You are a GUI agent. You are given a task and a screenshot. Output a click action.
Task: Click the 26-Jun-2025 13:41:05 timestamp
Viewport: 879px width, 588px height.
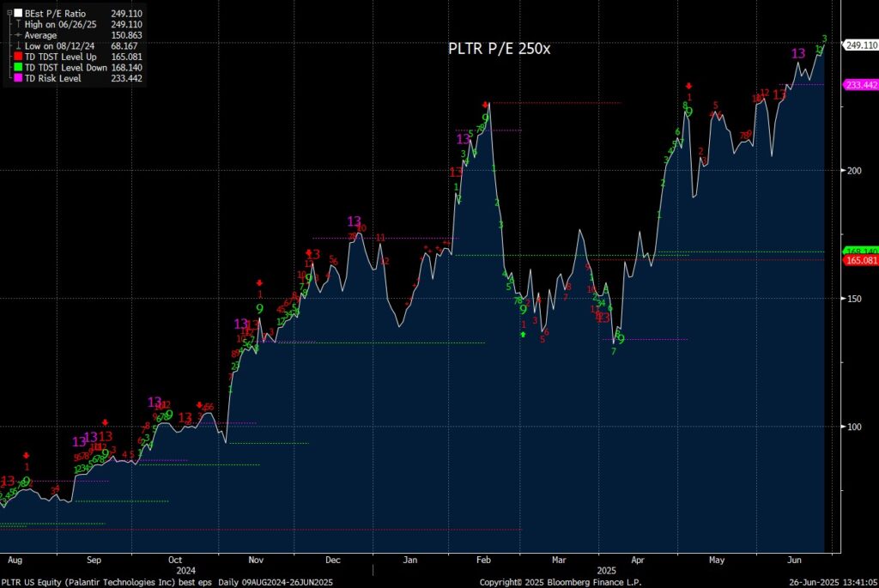(x=833, y=582)
